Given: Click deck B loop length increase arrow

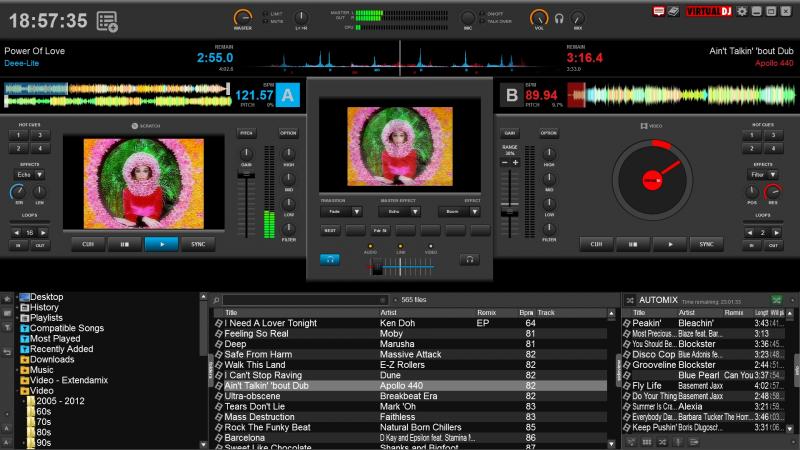Looking at the screenshot, I should point(777,233).
